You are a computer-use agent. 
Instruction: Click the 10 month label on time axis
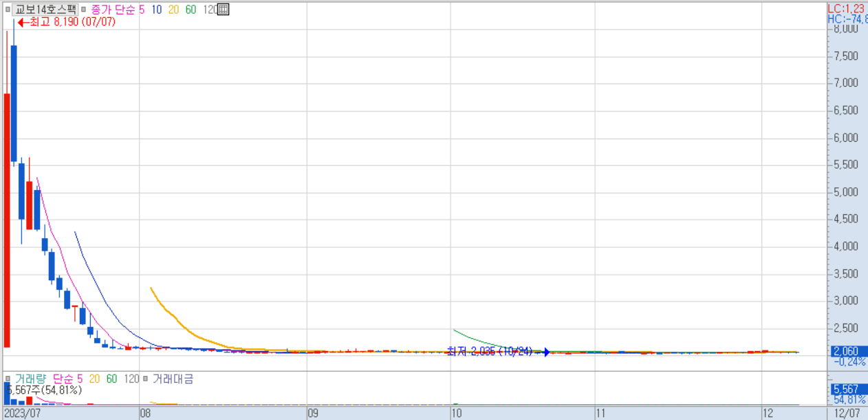click(x=456, y=413)
